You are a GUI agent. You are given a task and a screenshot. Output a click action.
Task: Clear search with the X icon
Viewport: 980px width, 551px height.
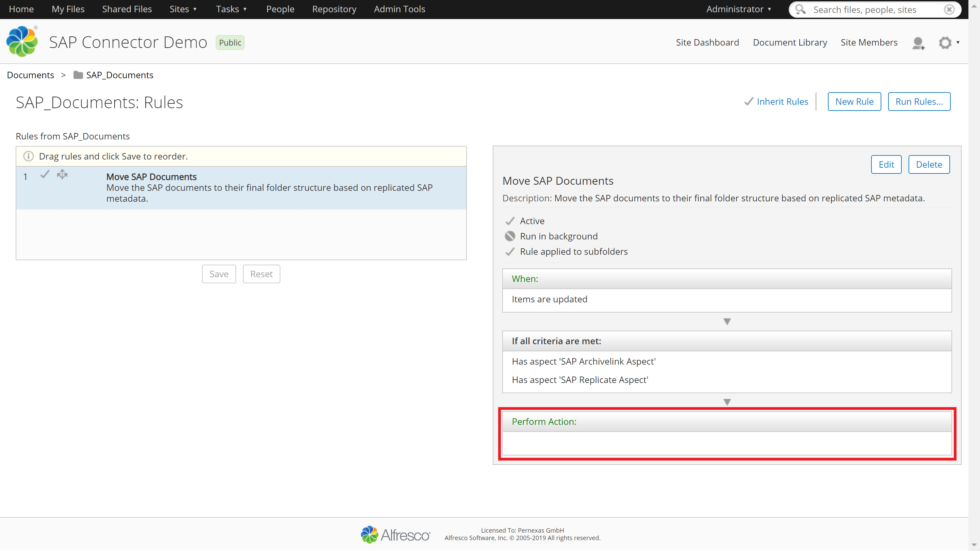[x=950, y=10]
